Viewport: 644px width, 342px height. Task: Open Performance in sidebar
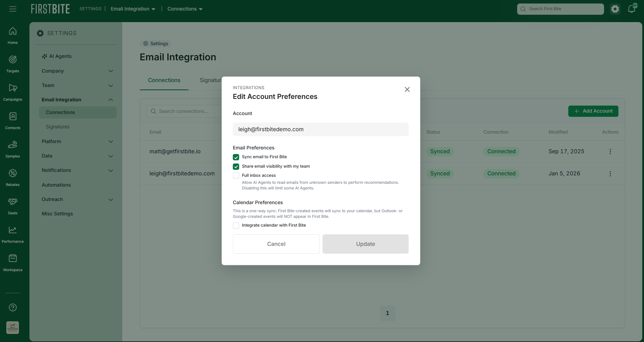(x=13, y=235)
